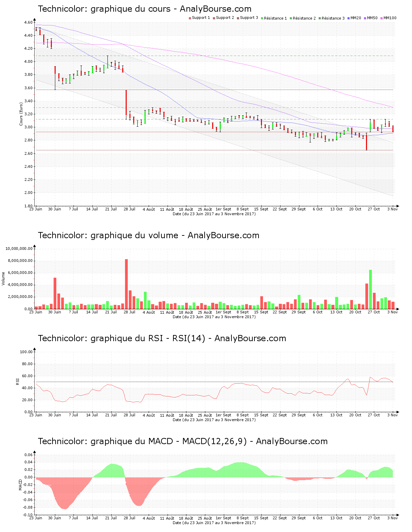
Task: Click '28 Juil' date on price chart axis
Action: tap(129, 209)
